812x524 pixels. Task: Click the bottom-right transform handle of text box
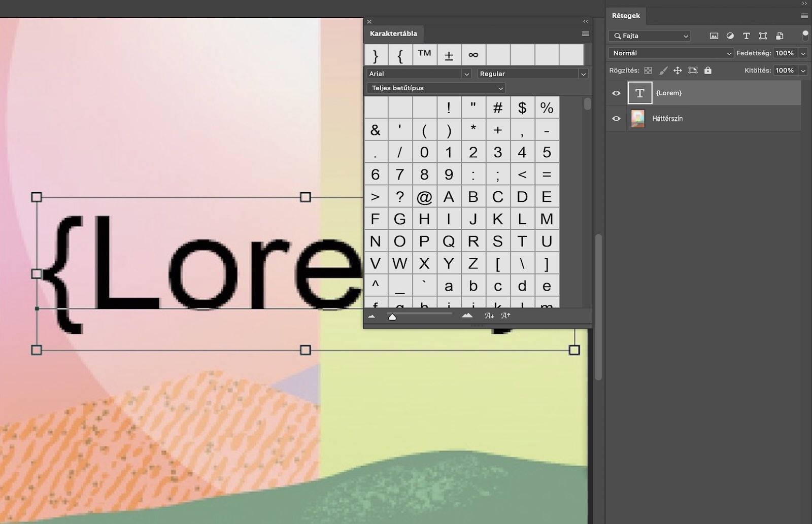click(x=574, y=350)
